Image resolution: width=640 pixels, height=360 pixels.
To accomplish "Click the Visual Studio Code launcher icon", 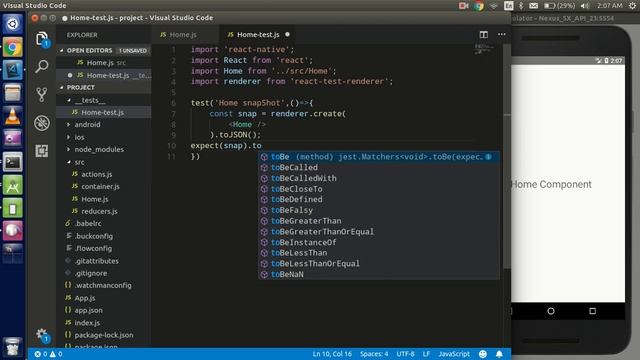I will [x=13, y=70].
